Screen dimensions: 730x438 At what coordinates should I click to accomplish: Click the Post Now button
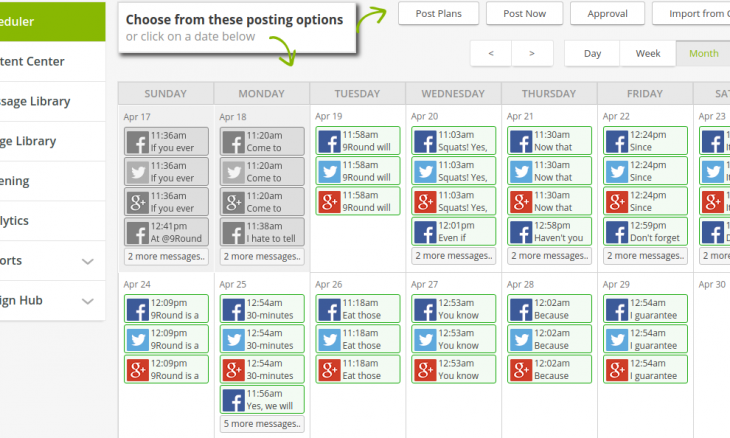coord(525,13)
